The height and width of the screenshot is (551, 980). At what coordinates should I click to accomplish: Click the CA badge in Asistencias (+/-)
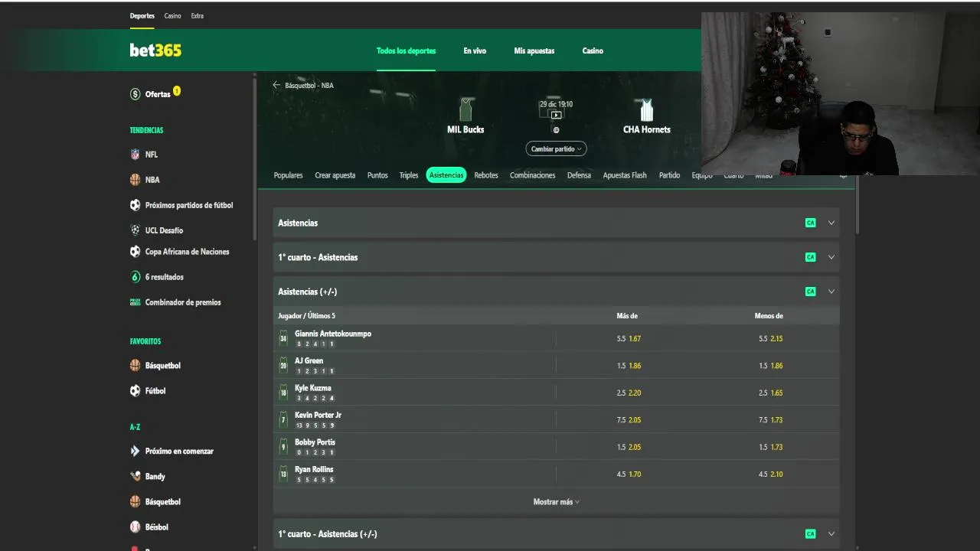click(810, 292)
